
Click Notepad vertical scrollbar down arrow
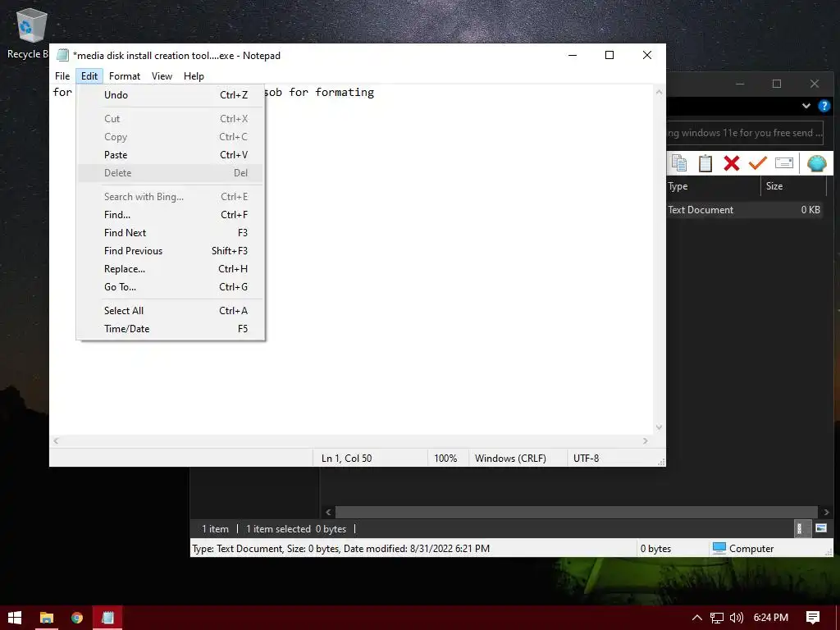[659, 427]
